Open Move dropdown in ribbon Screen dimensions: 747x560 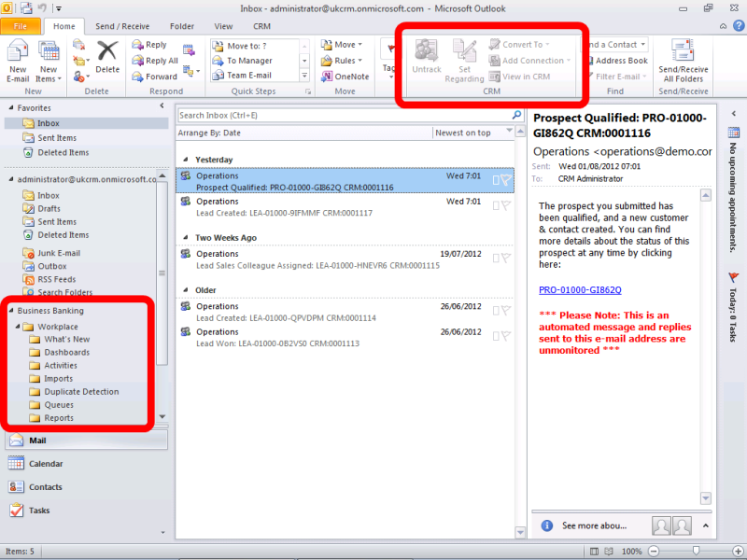[x=342, y=44]
